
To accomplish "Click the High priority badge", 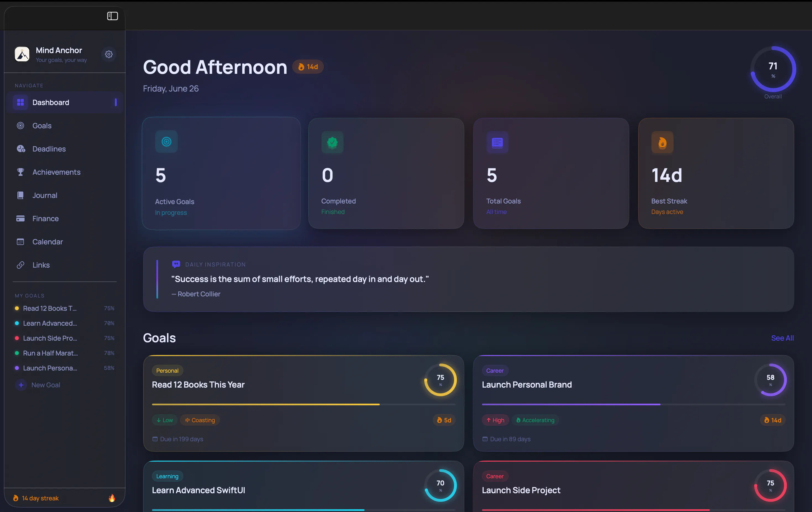I will 495,420.
